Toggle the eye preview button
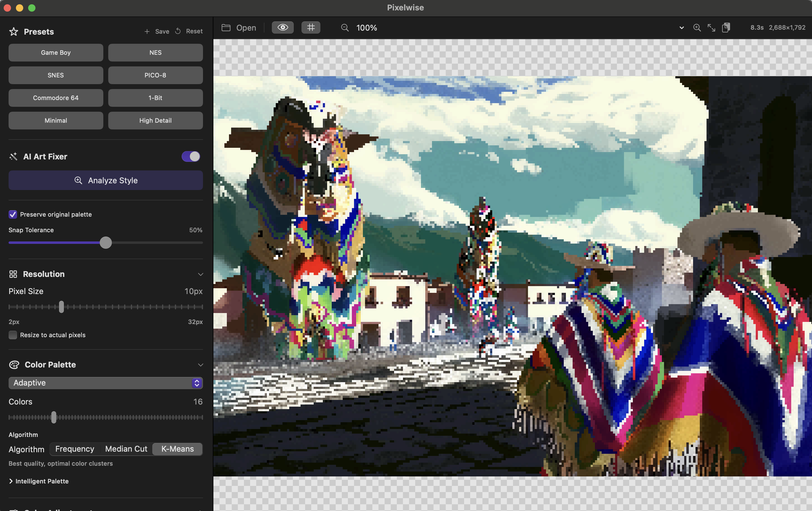This screenshot has width=812, height=511. tap(282, 28)
